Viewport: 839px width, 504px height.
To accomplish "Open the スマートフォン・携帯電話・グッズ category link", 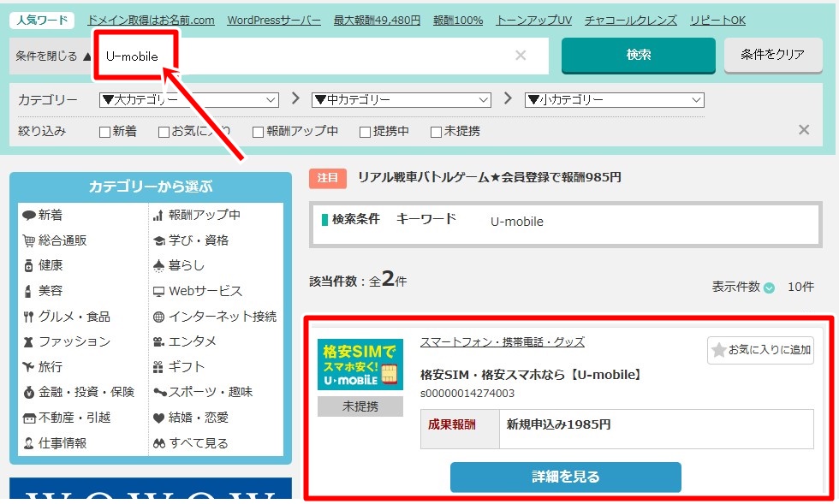I will coord(503,342).
